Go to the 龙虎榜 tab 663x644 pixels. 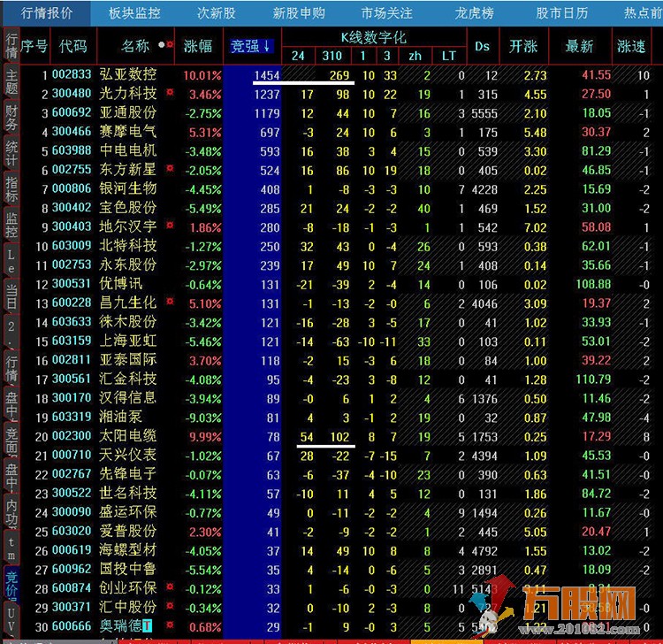coord(475,13)
